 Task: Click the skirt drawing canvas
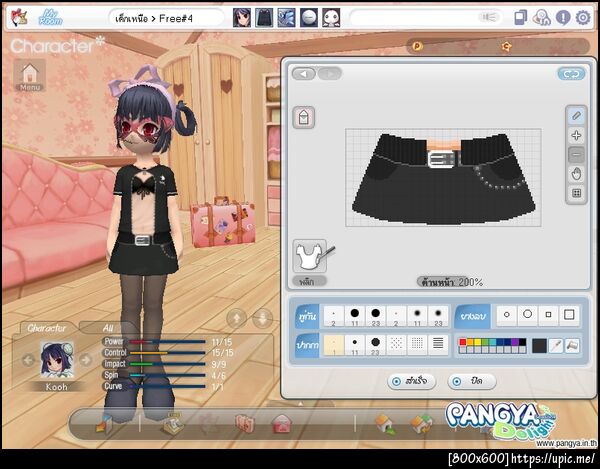[443, 178]
